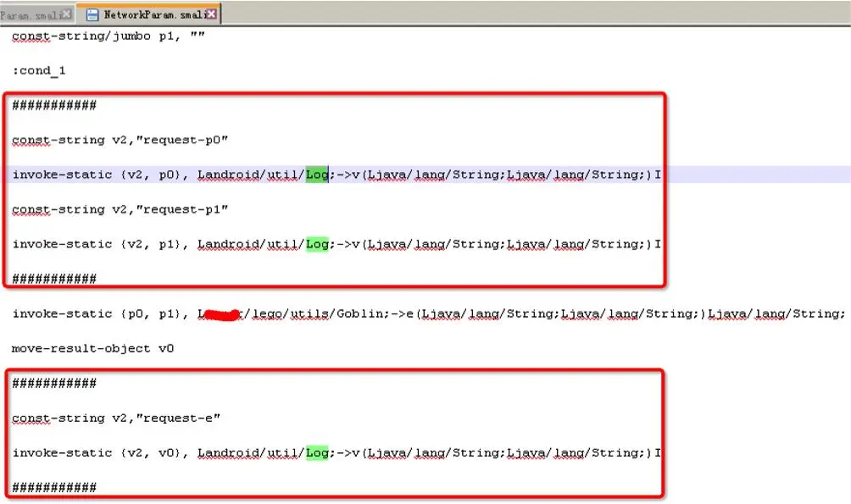Click the invoke-static (v2, p1) line
This screenshot has width=851, height=504.
tap(337, 244)
